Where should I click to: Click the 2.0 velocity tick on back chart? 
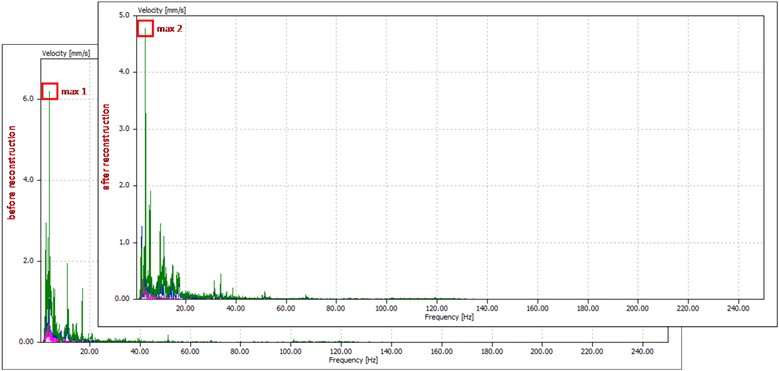[x=28, y=261]
